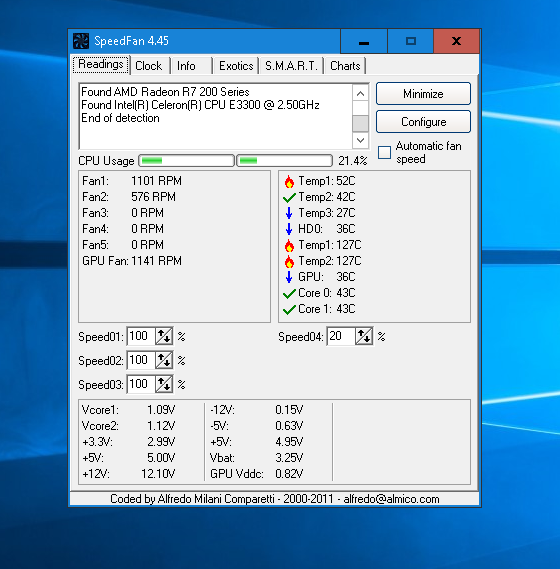Open the Exotics tab

coord(236,66)
